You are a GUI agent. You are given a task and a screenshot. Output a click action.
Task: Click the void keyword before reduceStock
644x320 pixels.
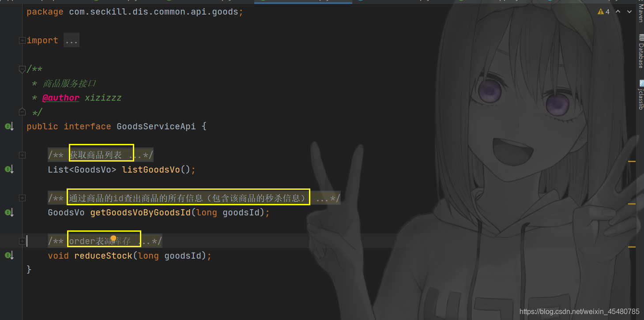58,256
